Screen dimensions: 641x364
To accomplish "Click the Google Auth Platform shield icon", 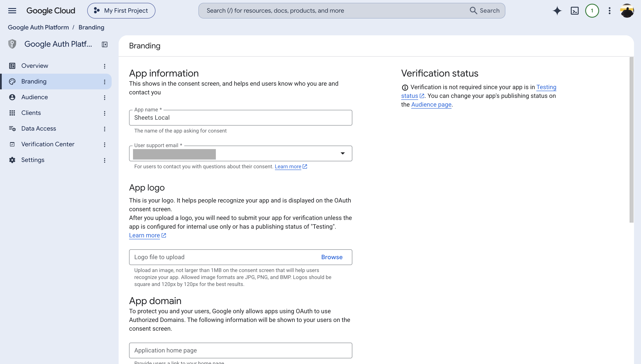I will pyautogui.click(x=12, y=44).
